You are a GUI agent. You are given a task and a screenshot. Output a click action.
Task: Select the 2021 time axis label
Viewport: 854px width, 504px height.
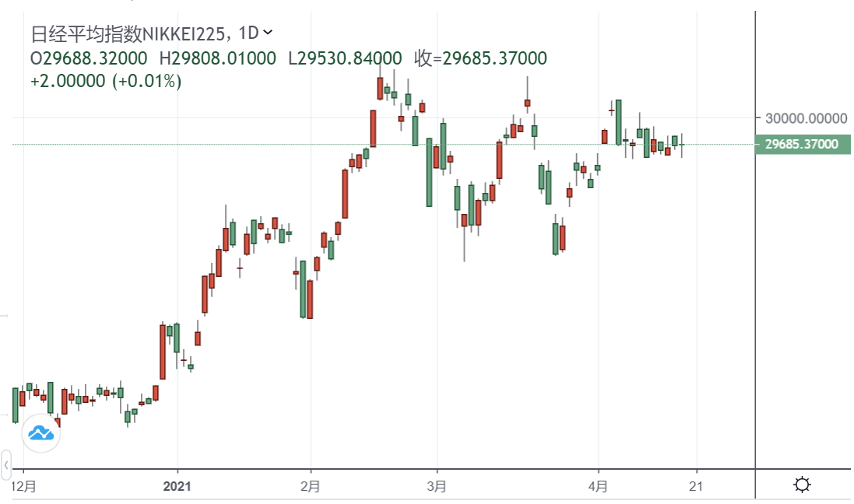tap(177, 487)
